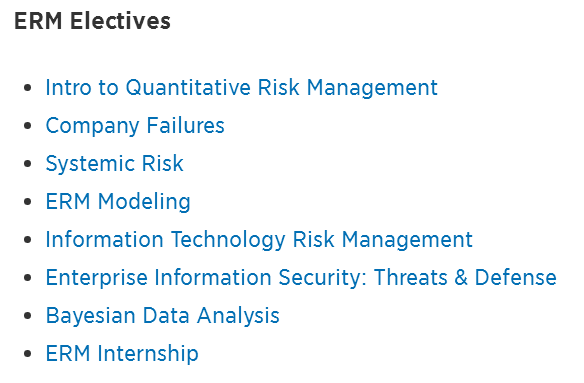Open Intro to Quantitative Risk Management link

[x=241, y=88]
